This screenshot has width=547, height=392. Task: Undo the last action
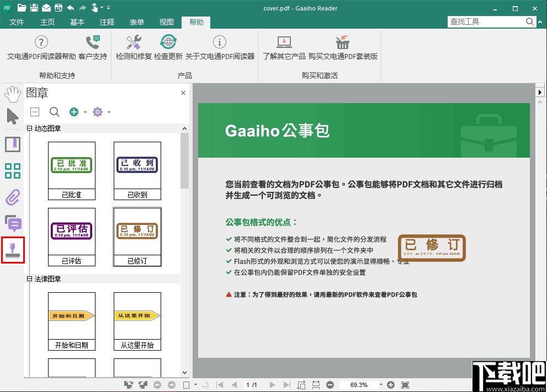[x=71, y=8]
